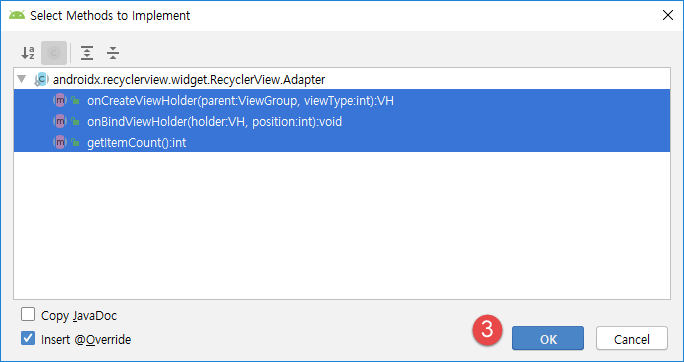Select the androidx.recyclerview.widget.RecyclerView.Adapter class row

tap(342, 80)
